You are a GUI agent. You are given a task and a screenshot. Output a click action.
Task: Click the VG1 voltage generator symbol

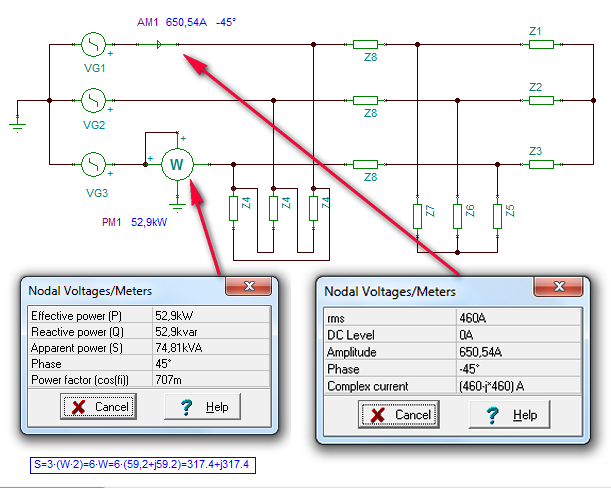tap(94, 44)
